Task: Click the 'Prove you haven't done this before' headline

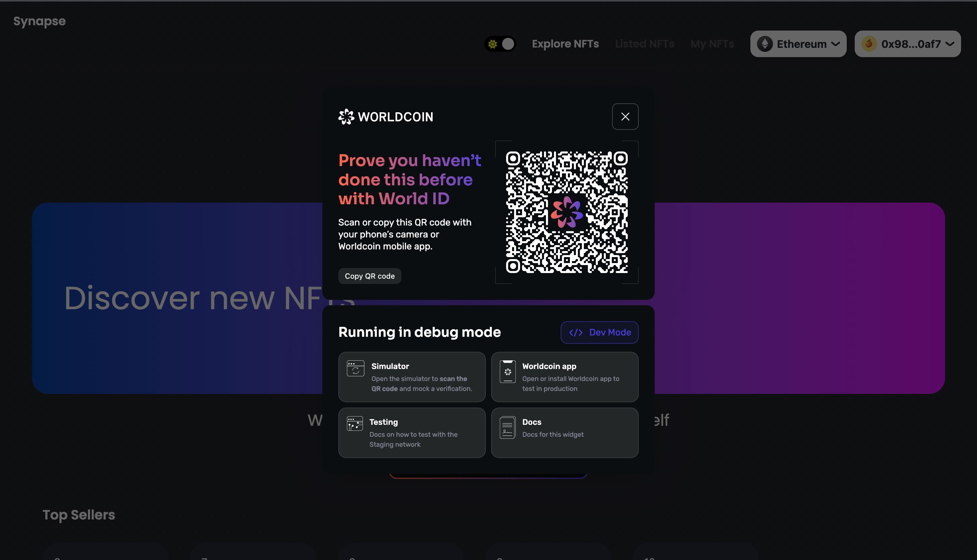Action: click(409, 179)
